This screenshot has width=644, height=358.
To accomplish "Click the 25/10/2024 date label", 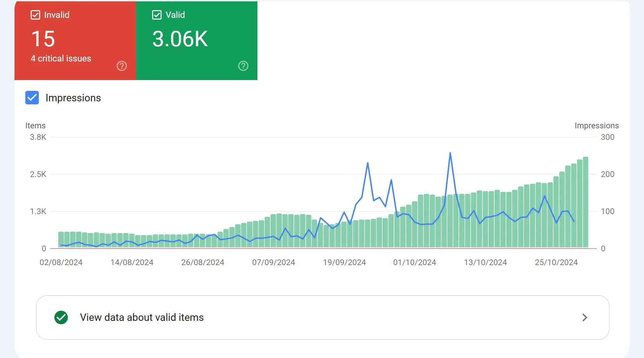I will coord(556,262).
